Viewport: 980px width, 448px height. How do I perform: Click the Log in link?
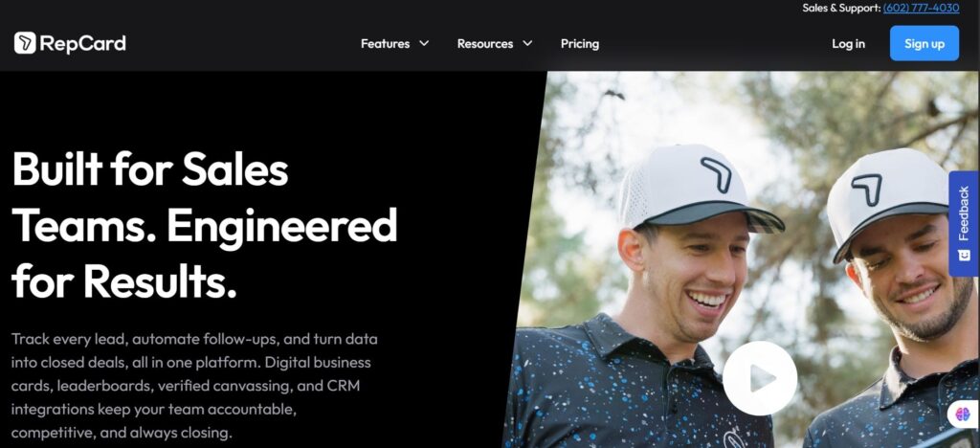tap(848, 44)
